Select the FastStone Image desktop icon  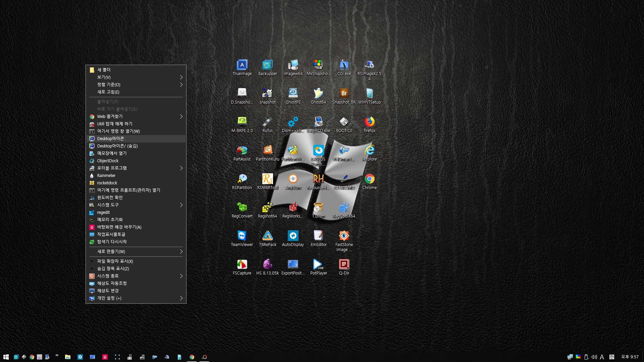(x=344, y=241)
